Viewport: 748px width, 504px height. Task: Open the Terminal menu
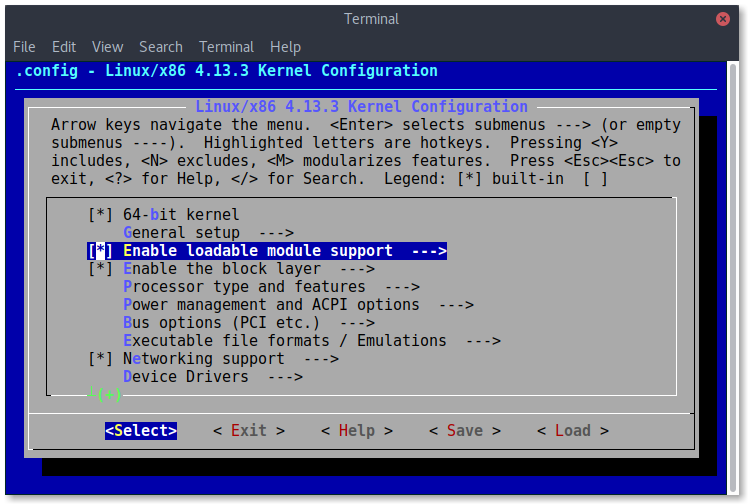coord(227,47)
